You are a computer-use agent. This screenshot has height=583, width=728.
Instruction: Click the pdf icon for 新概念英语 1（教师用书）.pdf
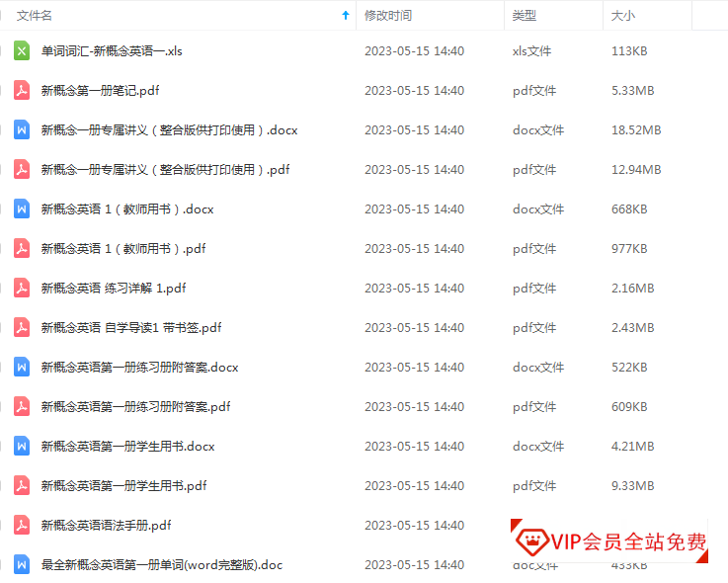[x=22, y=249]
